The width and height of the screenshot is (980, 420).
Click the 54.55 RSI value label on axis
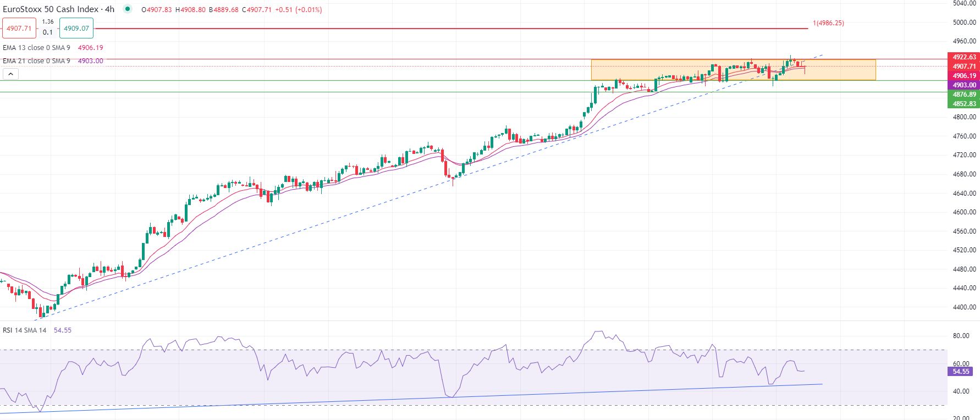pos(960,372)
